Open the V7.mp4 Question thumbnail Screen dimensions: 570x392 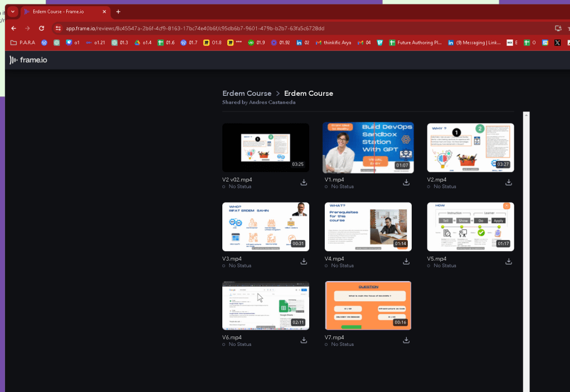[x=368, y=306]
